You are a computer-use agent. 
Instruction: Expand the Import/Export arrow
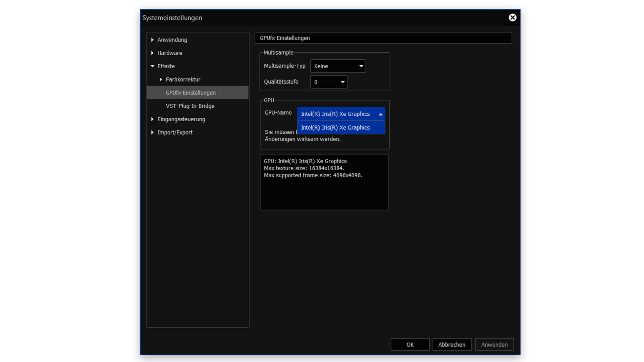tap(152, 132)
